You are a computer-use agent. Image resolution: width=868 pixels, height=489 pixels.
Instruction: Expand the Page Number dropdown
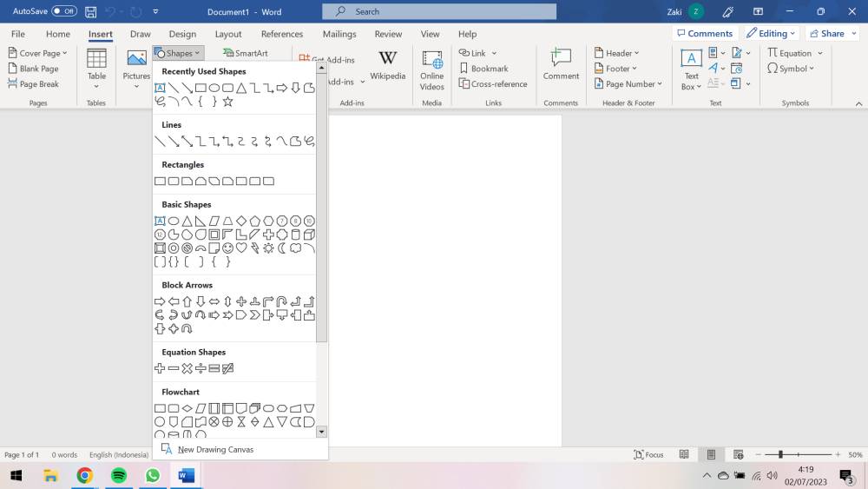(x=628, y=84)
